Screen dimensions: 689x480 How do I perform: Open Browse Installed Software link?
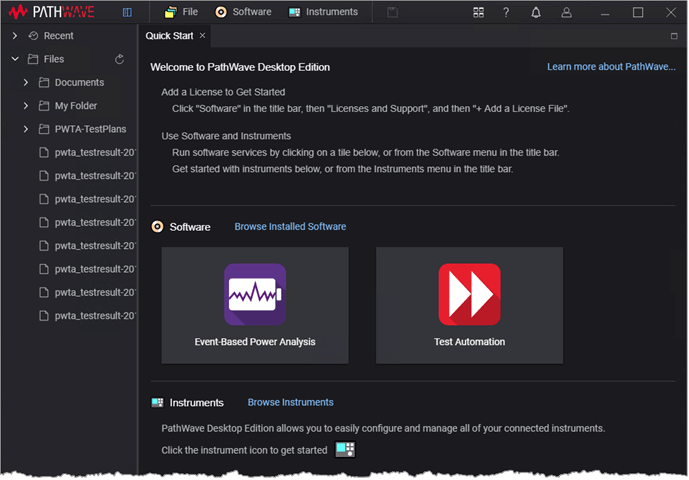pyautogui.click(x=290, y=226)
